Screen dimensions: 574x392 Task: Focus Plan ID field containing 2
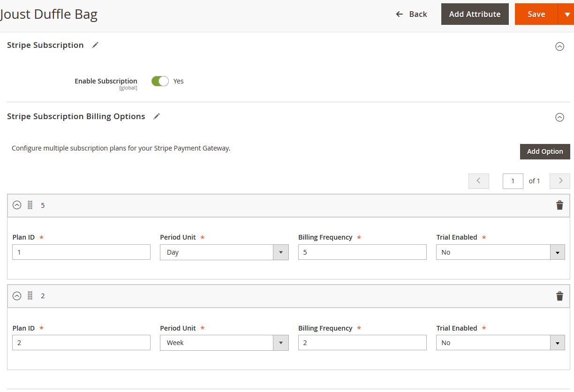point(82,343)
